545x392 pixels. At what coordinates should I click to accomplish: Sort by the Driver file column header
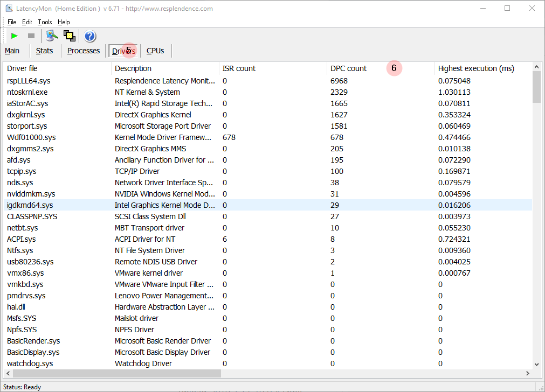coord(57,68)
